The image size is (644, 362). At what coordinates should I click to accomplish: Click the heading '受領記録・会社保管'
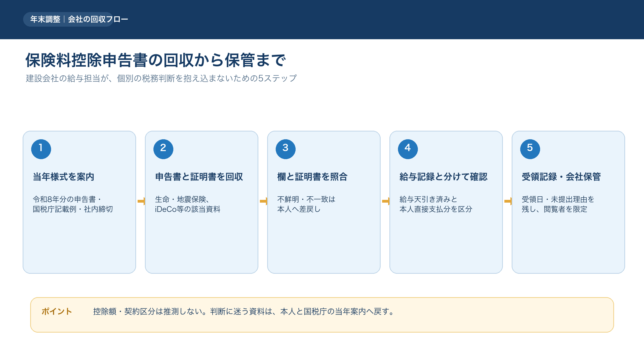pyautogui.click(x=561, y=177)
